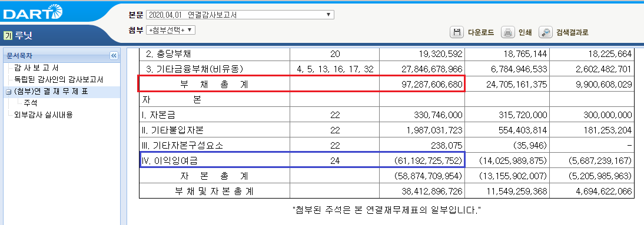Image resolution: width=644 pixels, height=225 pixels.
Task: Click the printer icon
Action: (507, 32)
